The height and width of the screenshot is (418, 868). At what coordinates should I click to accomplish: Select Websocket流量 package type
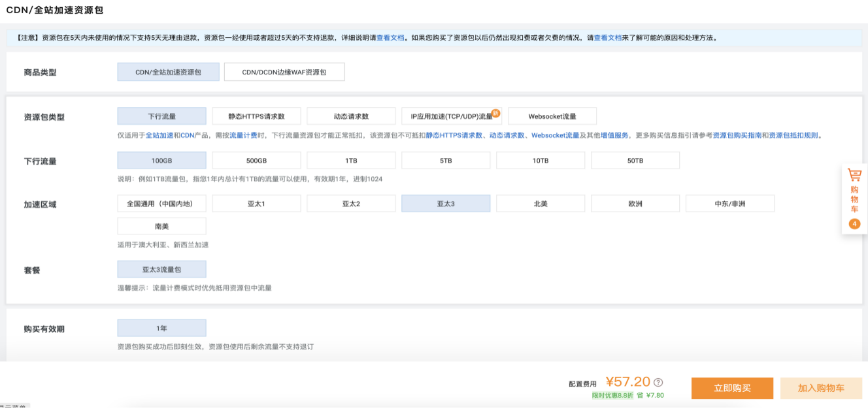pos(552,116)
